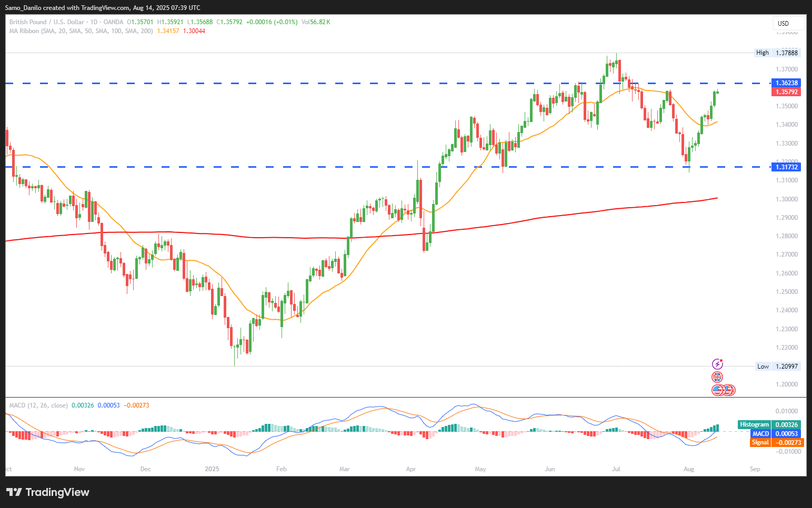Click the +0.00016 (+0.01%) change value
The width and height of the screenshot is (812, 508).
tap(272, 22)
